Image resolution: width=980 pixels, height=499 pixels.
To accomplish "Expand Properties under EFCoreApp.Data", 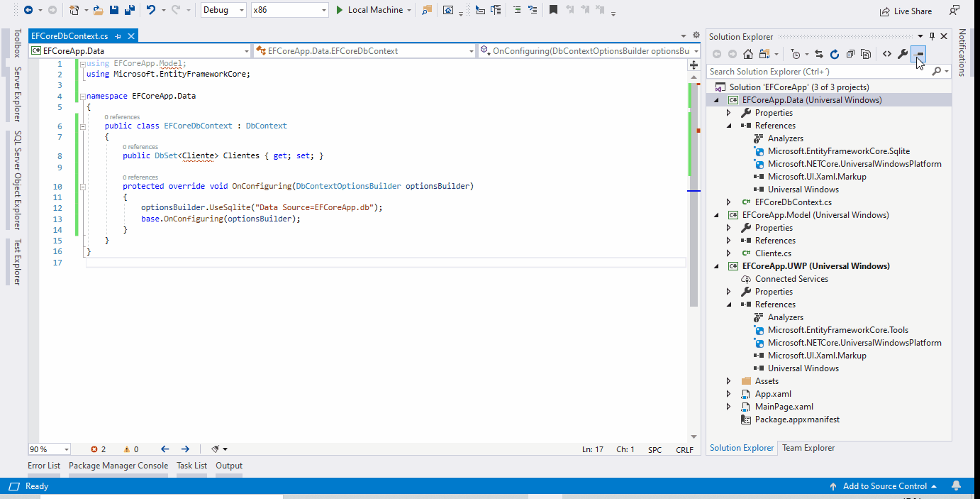I will click(x=728, y=113).
